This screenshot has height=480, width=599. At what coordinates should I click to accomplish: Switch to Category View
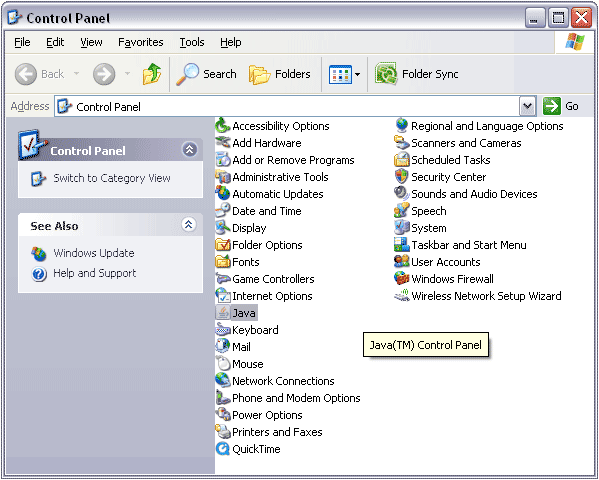112,178
